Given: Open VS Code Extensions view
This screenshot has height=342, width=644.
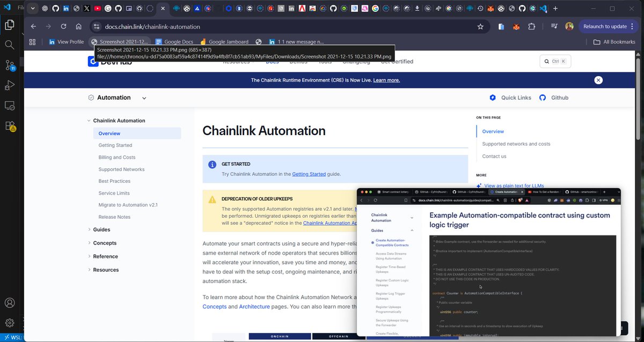Looking at the screenshot, I should (x=10, y=126).
